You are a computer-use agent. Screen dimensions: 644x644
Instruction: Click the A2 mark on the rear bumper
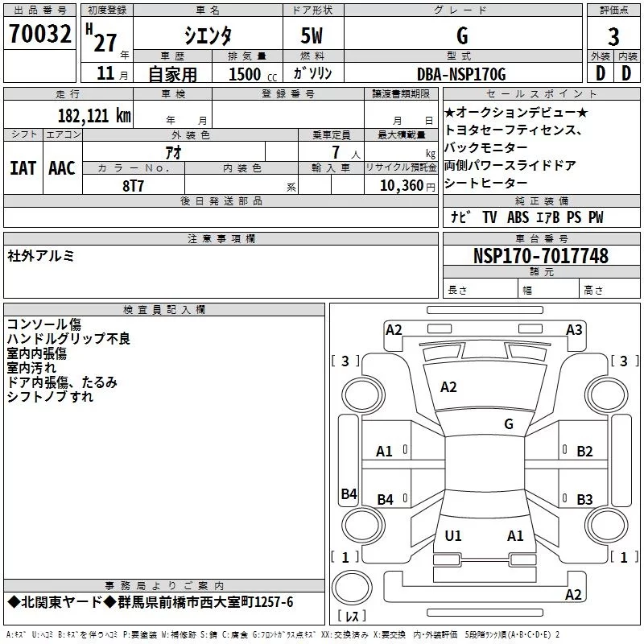[x=573, y=594]
